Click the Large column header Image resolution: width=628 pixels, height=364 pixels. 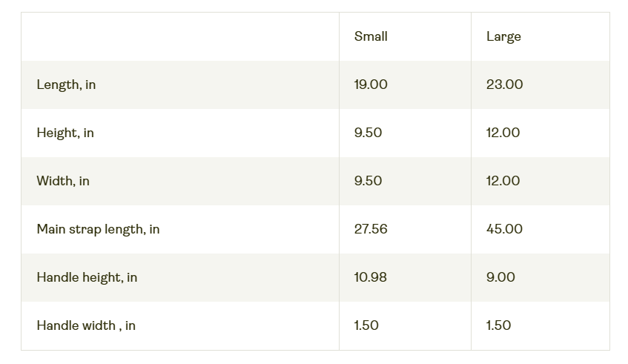pyautogui.click(x=503, y=37)
